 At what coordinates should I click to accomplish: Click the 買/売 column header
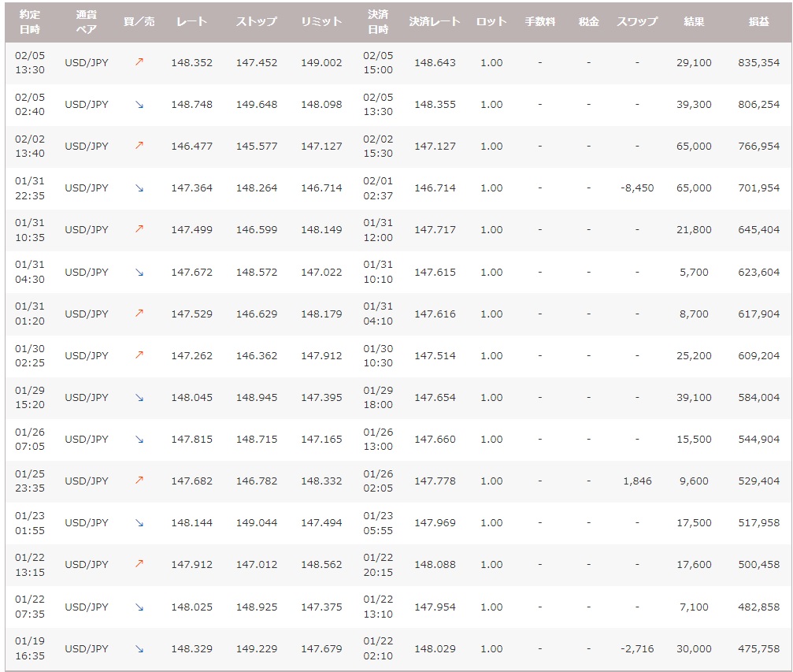click(x=139, y=21)
